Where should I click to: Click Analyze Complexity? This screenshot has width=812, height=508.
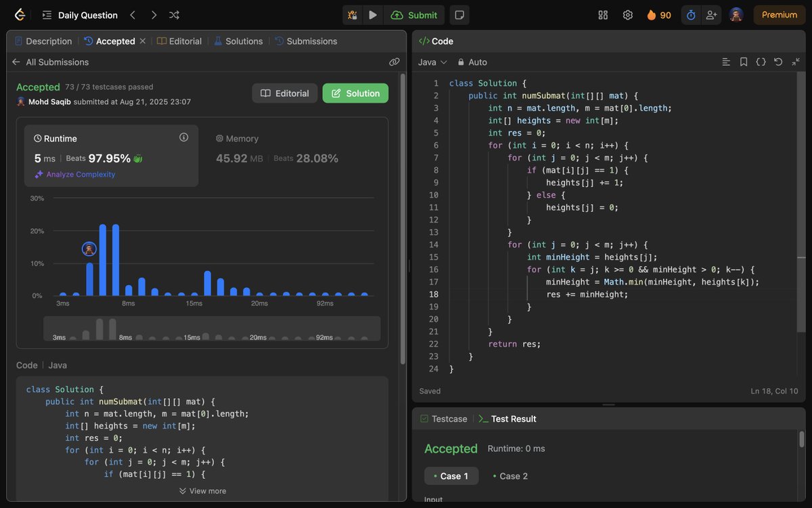[74, 174]
